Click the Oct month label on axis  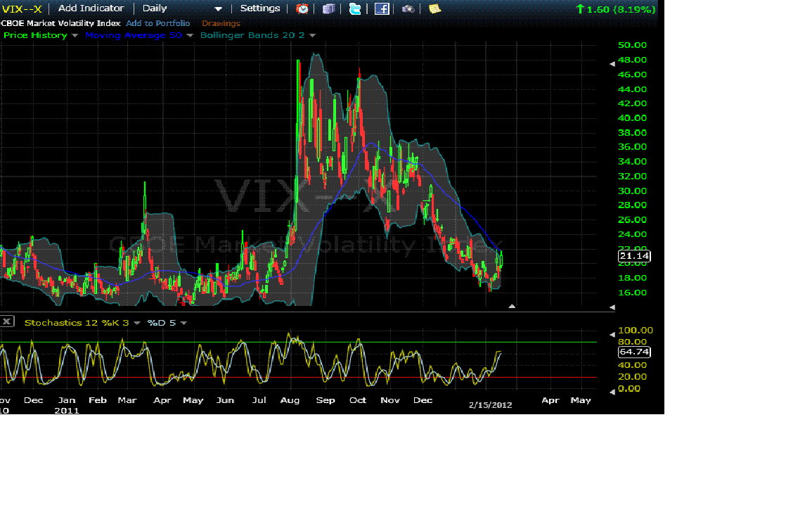pyautogui.click(x=358, y=400)
